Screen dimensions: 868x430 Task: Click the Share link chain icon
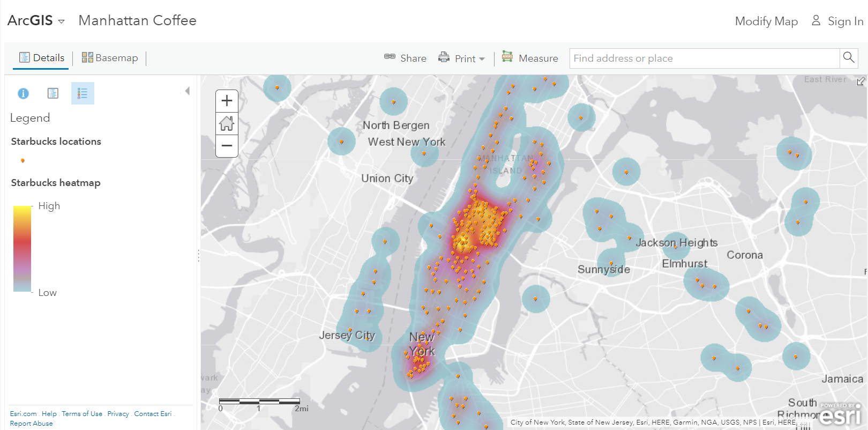click(x=390, y=56)
